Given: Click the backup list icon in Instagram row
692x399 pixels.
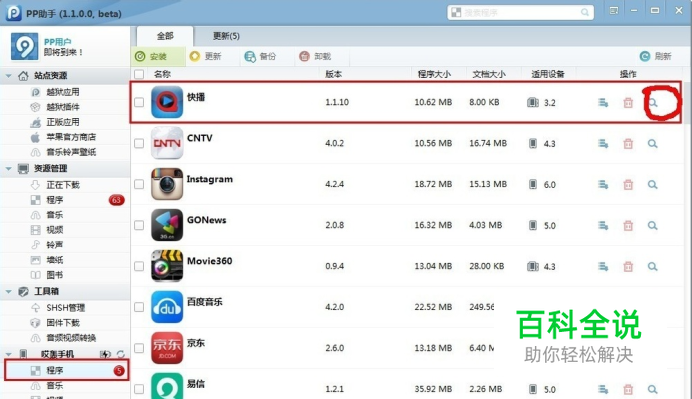Looking at the screenshot, I should pyautogui.click(x=603, y=185).
